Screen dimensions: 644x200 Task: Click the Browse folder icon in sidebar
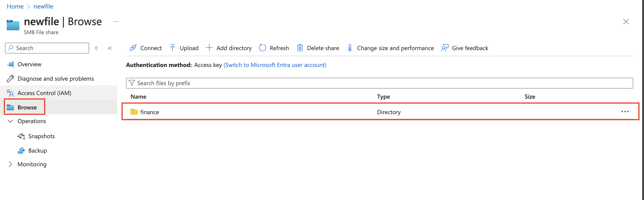[x=11, y=107]
